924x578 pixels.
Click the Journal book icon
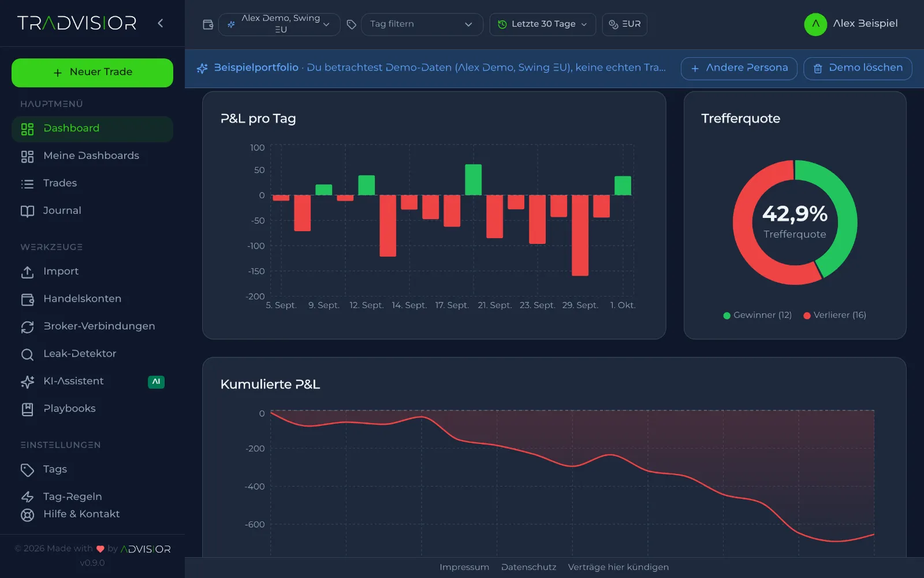[x=27, y=211]
